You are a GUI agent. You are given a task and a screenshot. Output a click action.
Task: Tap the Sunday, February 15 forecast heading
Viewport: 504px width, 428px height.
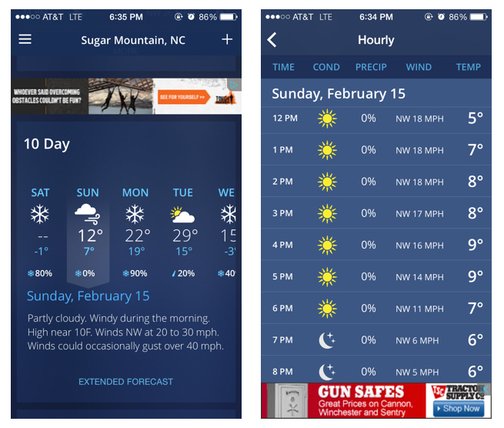88,296
